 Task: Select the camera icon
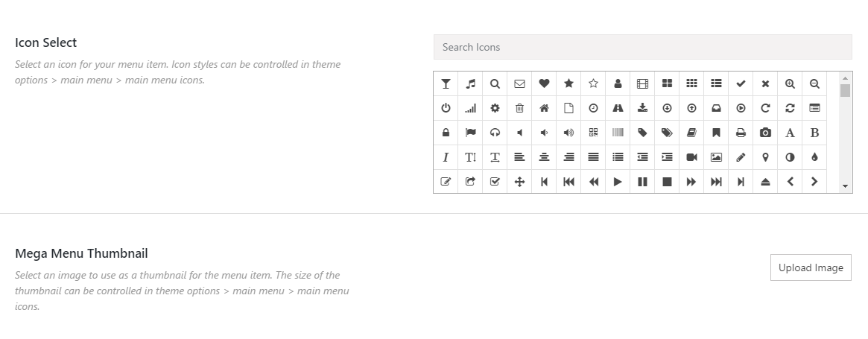[x=765, y=133]
